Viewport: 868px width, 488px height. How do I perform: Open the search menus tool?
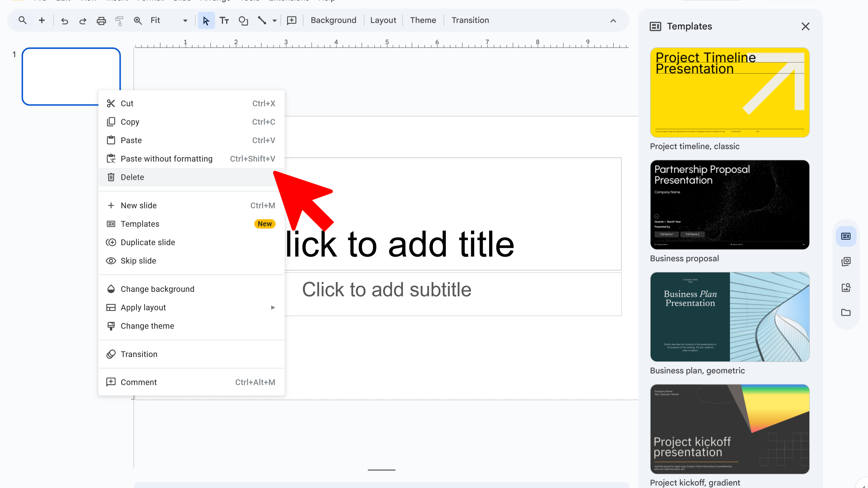click(22, 20)
